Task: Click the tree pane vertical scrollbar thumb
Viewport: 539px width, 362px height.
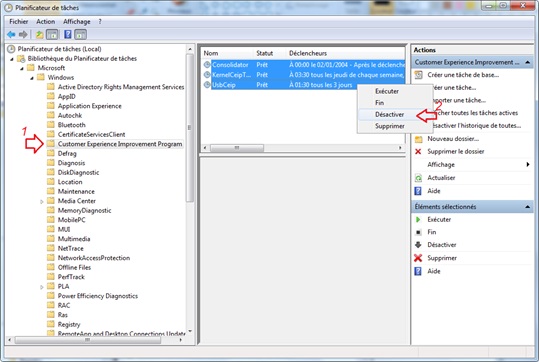Action: tap(189, 127)
